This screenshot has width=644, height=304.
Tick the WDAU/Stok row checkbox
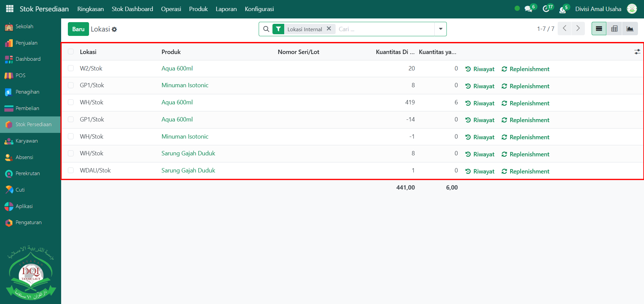(x=71, y=170)
